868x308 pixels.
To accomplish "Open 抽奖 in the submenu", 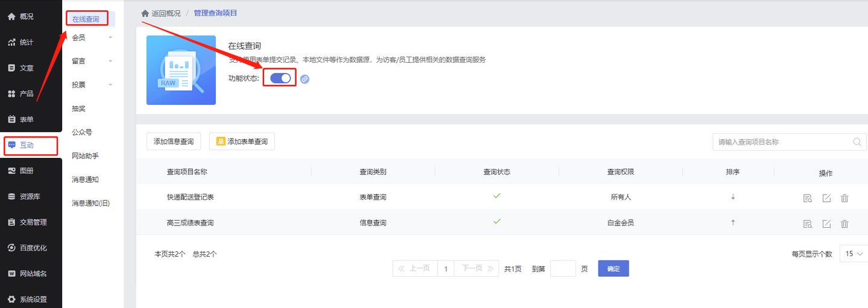I will (x=78, y=108).
